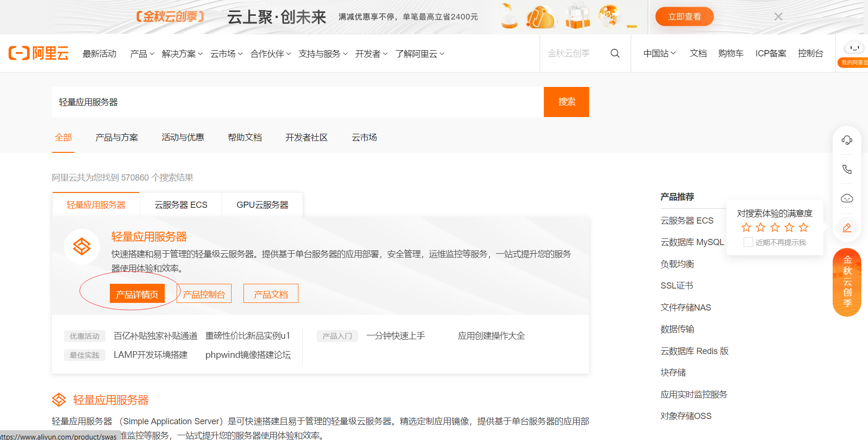
Task: Select the 全部 search filter tab
Action: click(x=63, y=138)
